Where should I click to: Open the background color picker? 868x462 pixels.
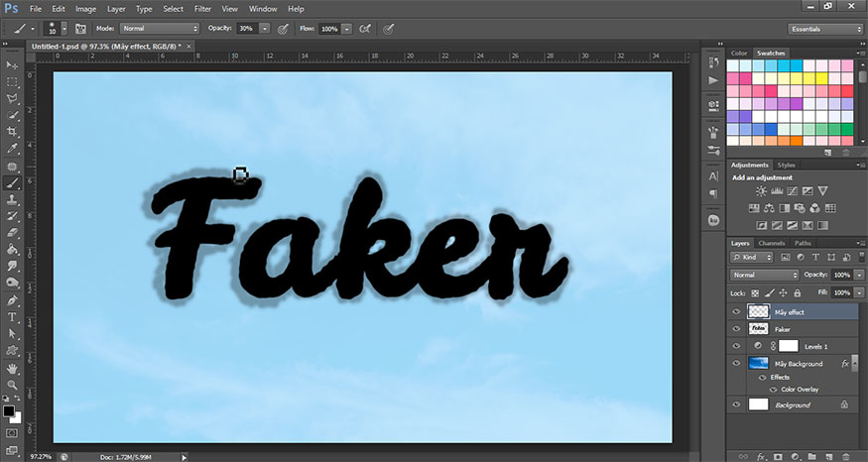17,418
